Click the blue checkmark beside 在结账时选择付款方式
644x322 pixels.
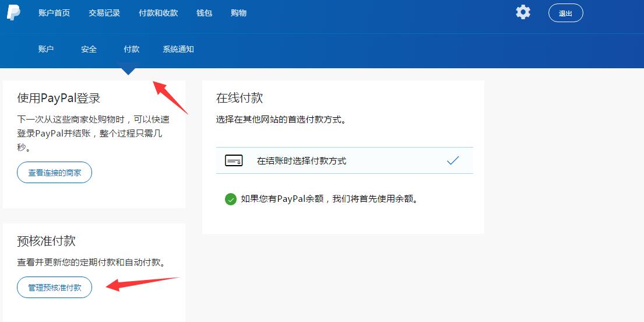[x=453, y=160]
